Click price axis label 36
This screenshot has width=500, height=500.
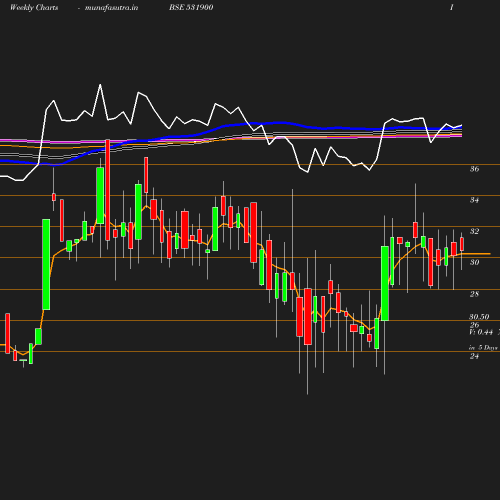[x=474, y=169]
